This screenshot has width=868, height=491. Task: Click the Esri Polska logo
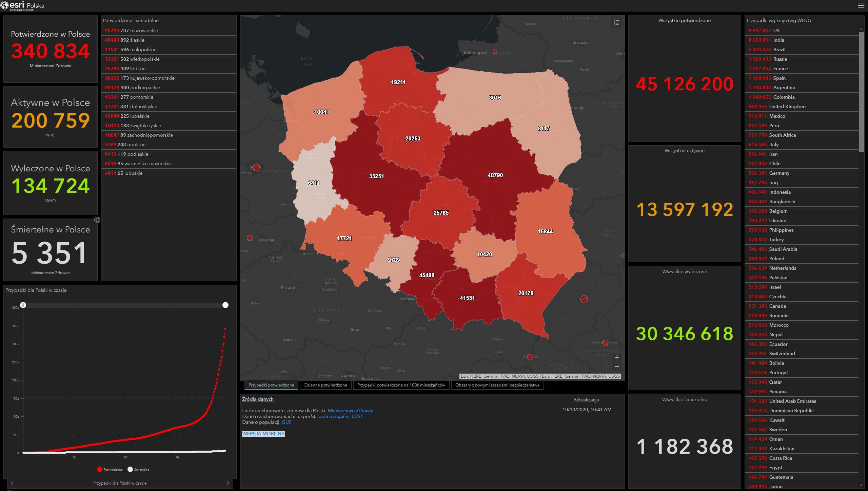[x=23, y=5]
